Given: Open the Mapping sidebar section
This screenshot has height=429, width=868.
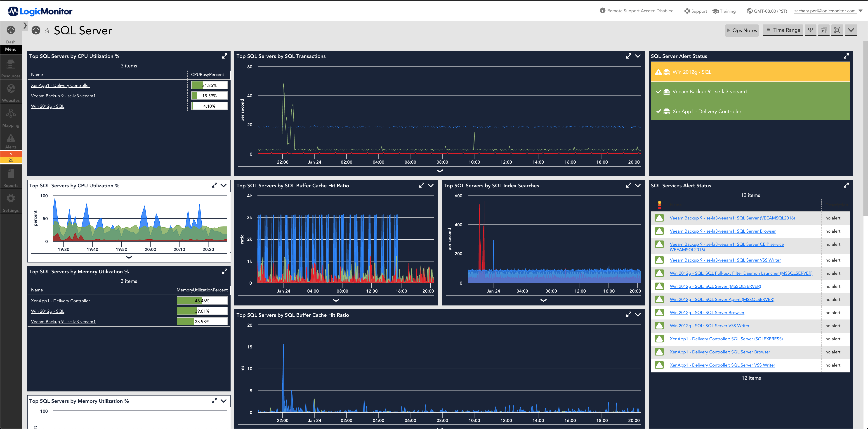Looking at the screenshot, I should (x=11, y=117).
